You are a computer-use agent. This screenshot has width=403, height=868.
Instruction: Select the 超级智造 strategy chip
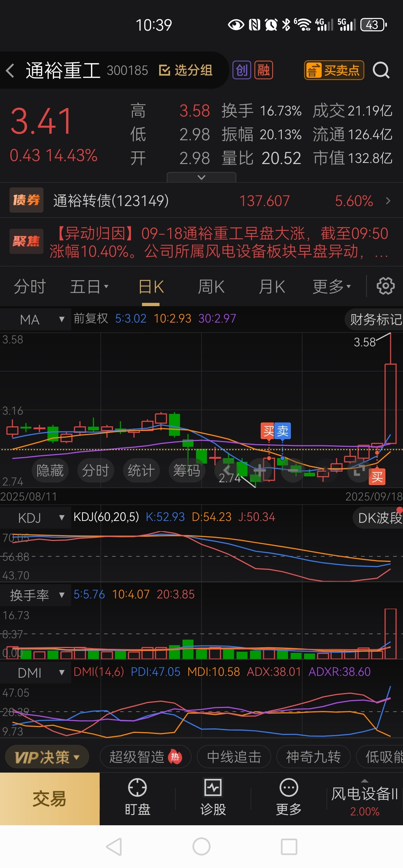coord(145,757)
